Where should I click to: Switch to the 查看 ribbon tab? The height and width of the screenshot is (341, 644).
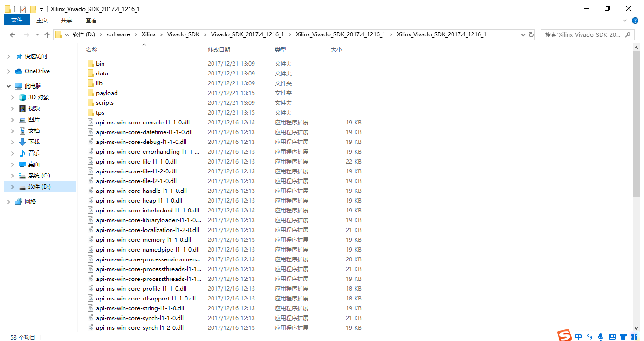click(x=91, y=20)
